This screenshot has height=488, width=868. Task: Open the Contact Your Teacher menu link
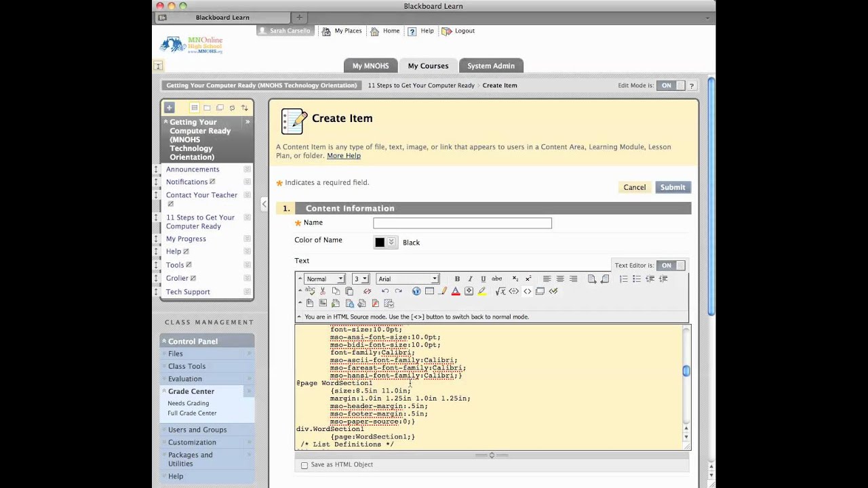point(202,195)
